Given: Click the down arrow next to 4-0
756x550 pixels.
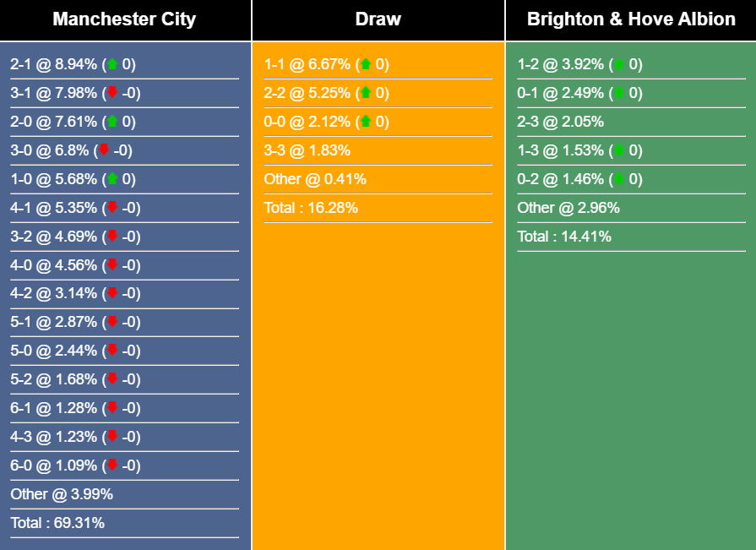Looking at the screenshot, I should tap(112, 264).
